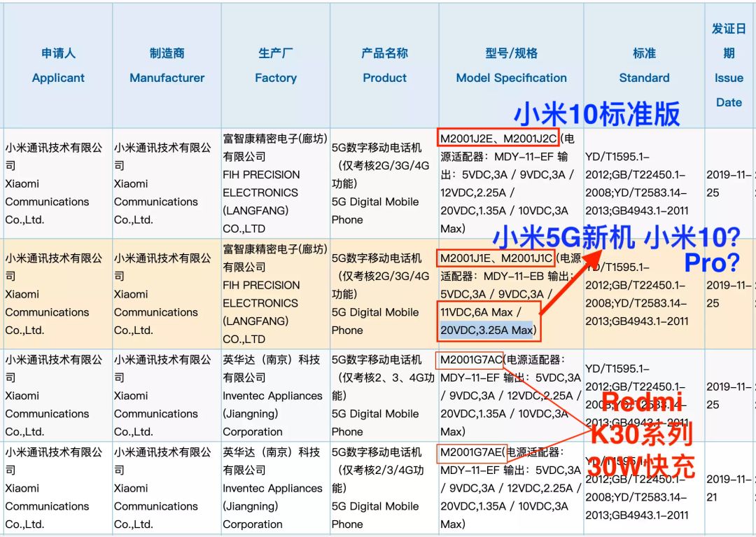Click the Manufacturer column header
756x537 pixels.
point(167,66)
